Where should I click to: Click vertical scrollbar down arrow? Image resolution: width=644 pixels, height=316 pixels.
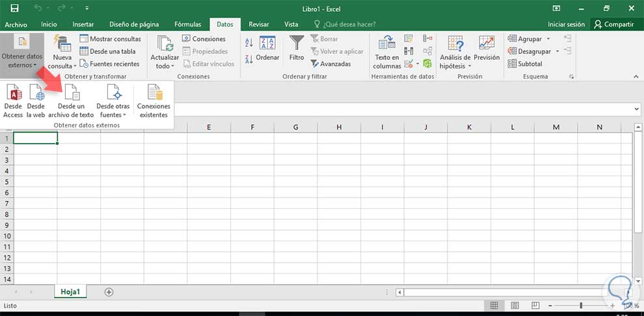click(638, 281)
